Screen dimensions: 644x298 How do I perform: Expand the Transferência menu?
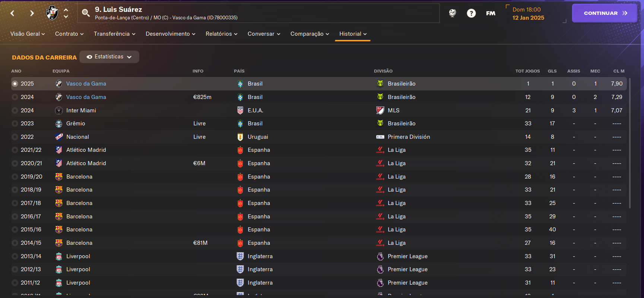(x=114, y=34)
